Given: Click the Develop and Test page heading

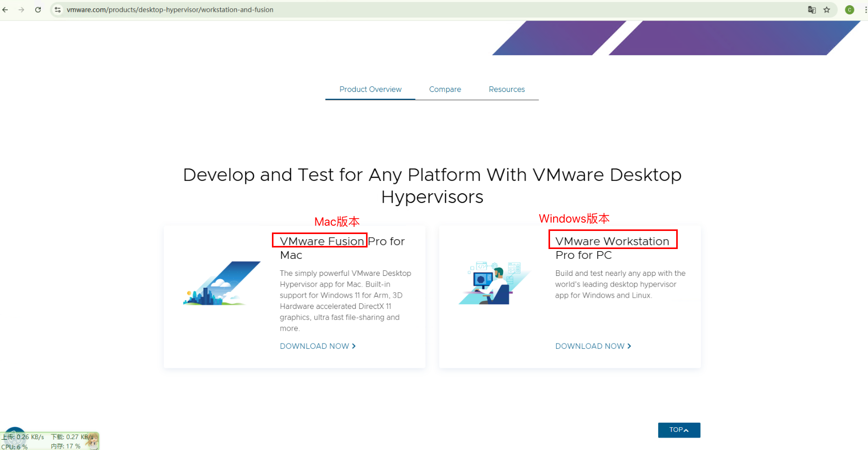Looking at the screenshot, I should (432, 185).
